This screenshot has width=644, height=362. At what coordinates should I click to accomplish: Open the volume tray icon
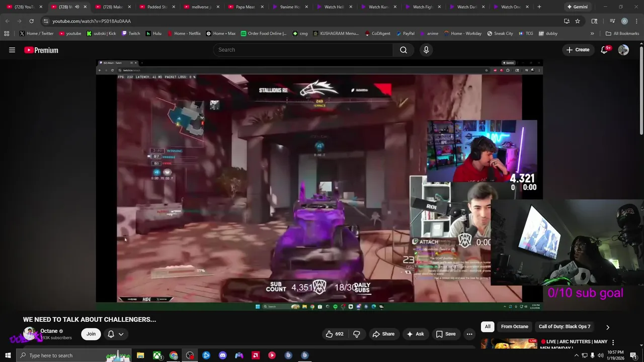coord(601,355)
